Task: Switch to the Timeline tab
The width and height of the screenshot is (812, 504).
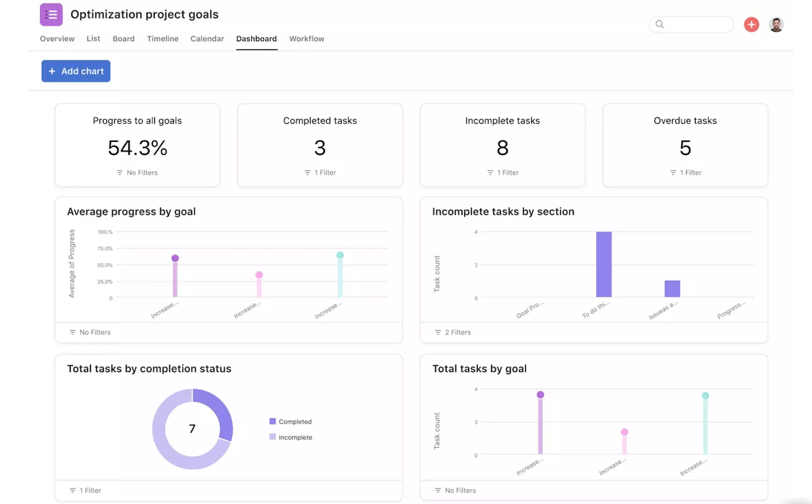Action: click(162, 39)
